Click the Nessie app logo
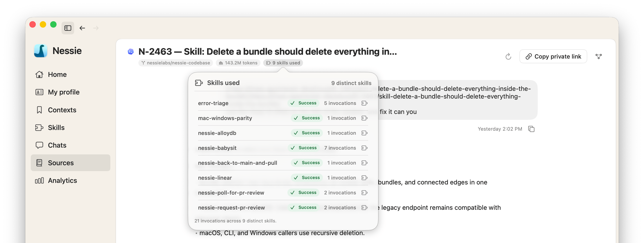This screenshot has width=644, height=243. [41, 51]
